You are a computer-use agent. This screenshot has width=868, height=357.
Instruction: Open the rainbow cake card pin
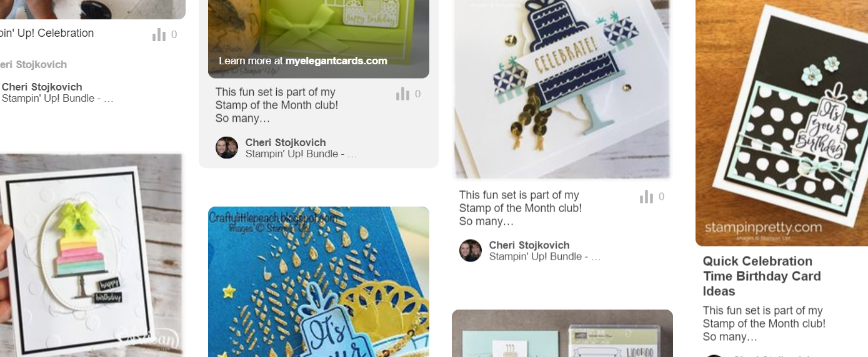click(x=91, y=255)
